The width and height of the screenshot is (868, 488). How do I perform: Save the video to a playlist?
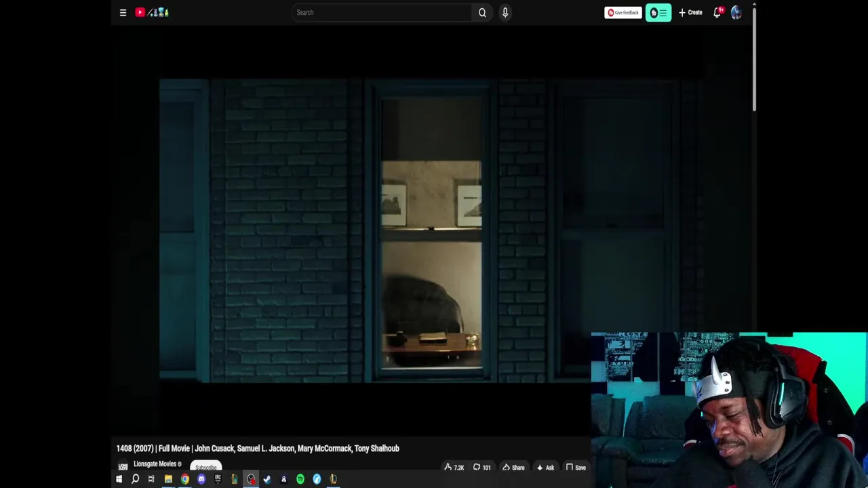click(x=576, y=467)
